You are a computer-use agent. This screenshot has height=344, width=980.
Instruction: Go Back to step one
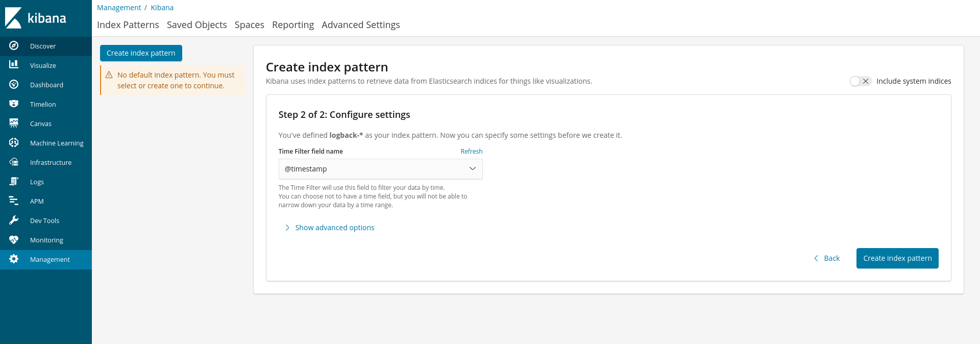point(827,258)
